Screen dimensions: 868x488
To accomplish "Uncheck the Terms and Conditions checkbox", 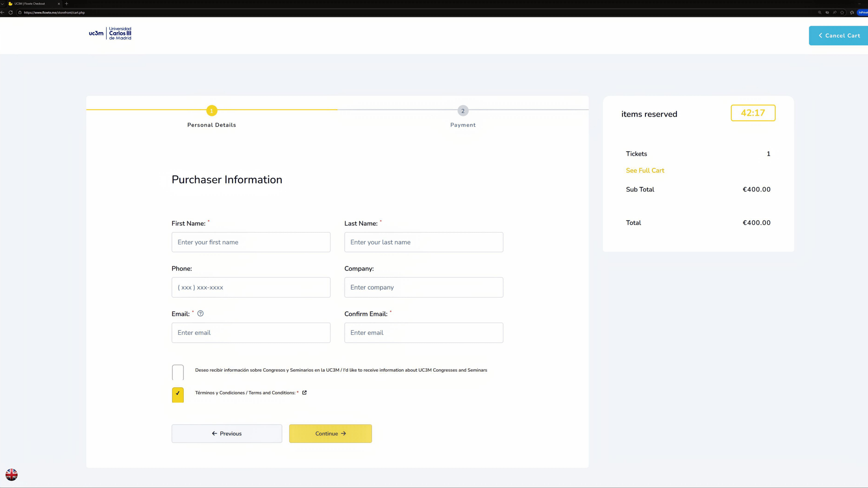I will coord(178,395).
